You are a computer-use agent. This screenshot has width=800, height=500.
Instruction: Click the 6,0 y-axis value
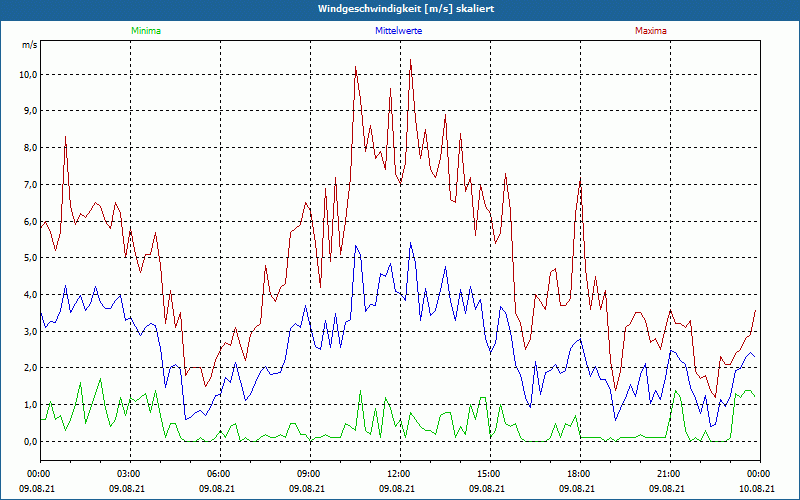click(30, 221)
